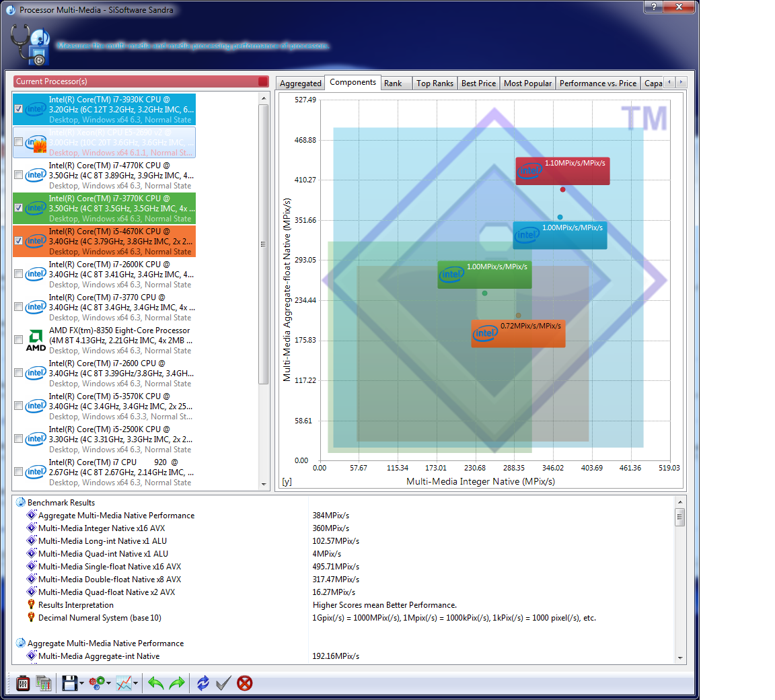The height and width of the screenshot is (700, 775).
Task: Click the AMD logo on FX-8350 row
Action: coord(36,340)
